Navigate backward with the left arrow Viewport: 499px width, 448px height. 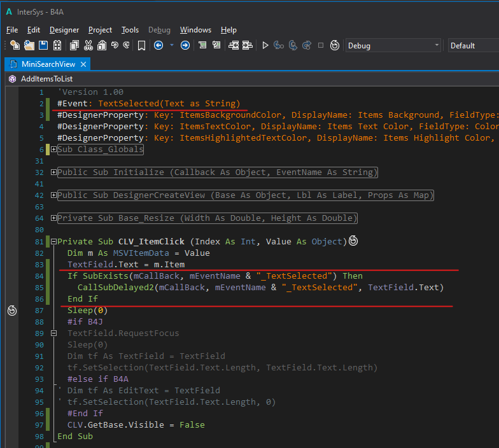158,45
